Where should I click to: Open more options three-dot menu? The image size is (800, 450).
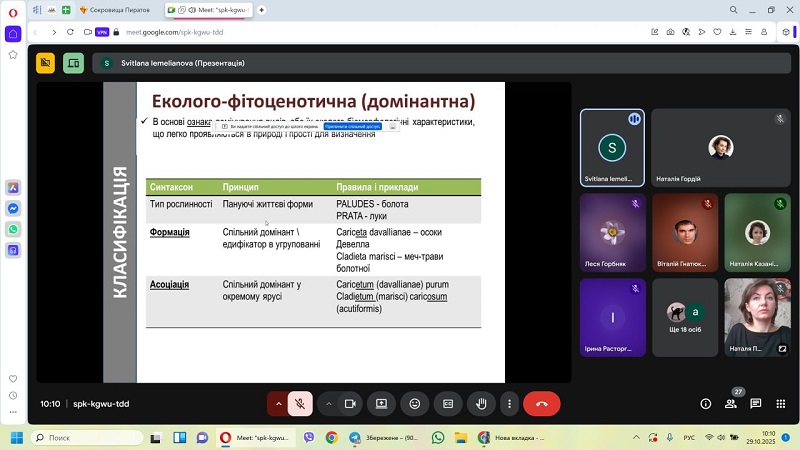point(510,404)
